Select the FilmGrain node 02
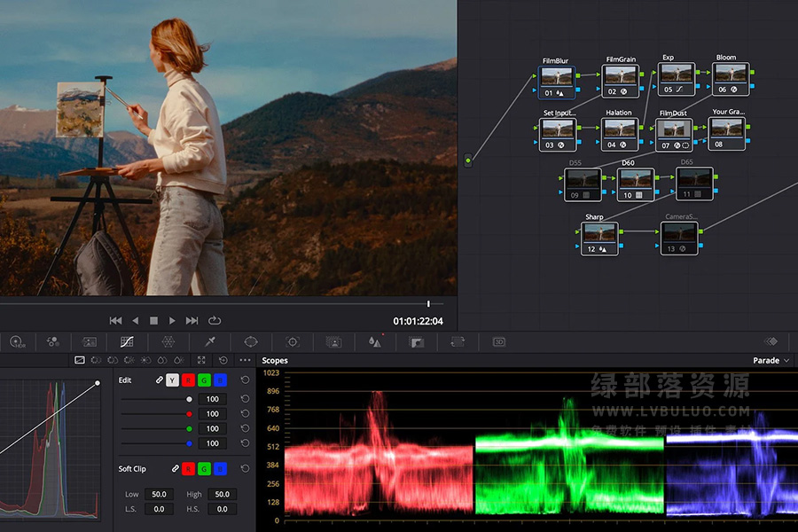 tap(620, 81)
